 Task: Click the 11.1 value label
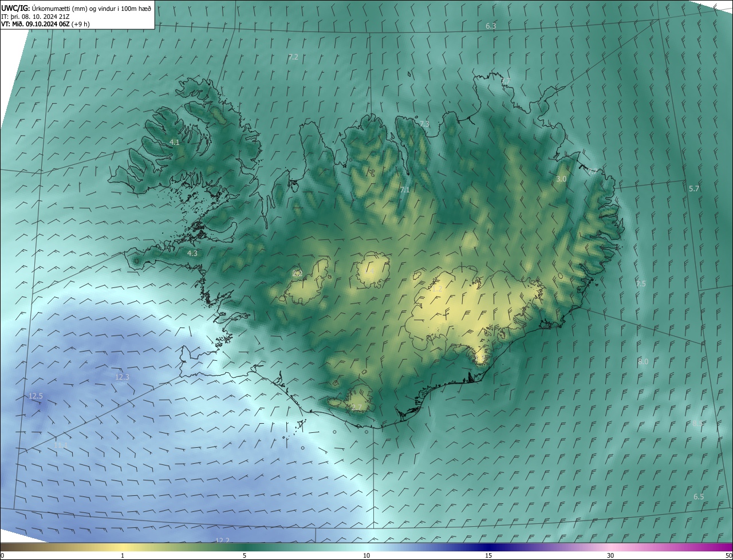(x=61, y=445)
